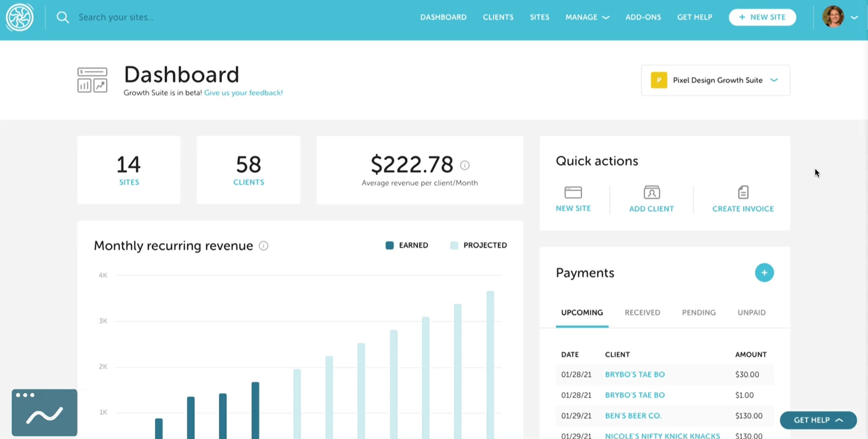Viewport: 868px width, 439px height.
Task: Click the chart widget thumbnail bottom-left
Action: [44, 412]
